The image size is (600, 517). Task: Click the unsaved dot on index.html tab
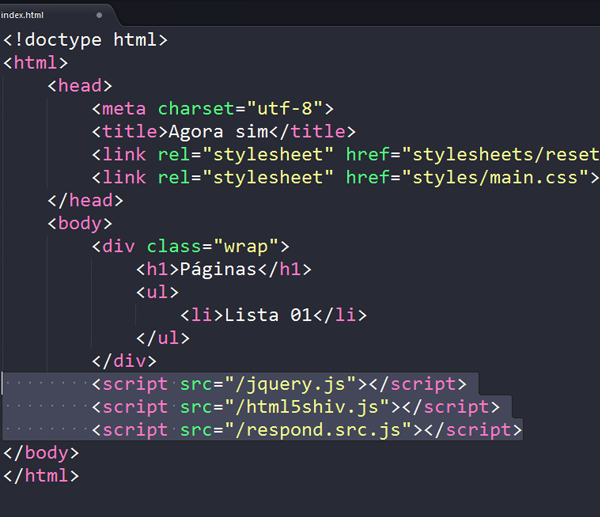[99, 15]
